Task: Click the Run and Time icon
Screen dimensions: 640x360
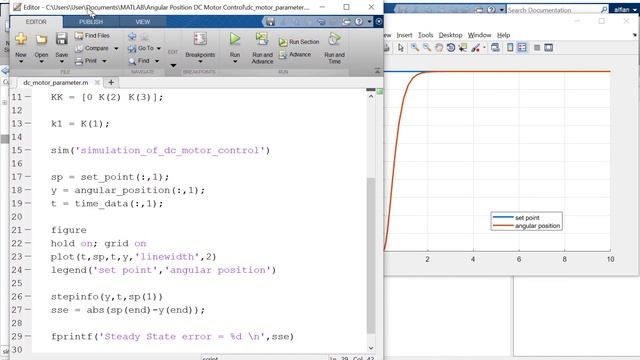Action: pyautogui.click(x=334, y=39)
